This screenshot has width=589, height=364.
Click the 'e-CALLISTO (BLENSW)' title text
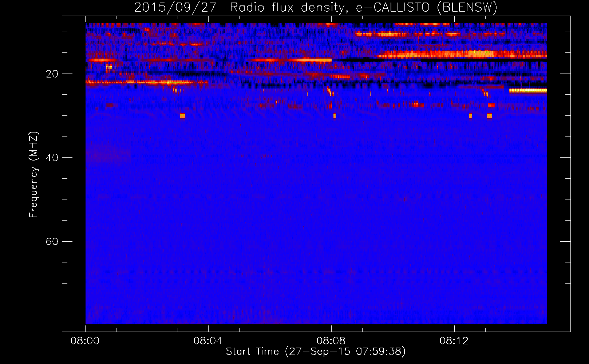click(x=426, y=8)
